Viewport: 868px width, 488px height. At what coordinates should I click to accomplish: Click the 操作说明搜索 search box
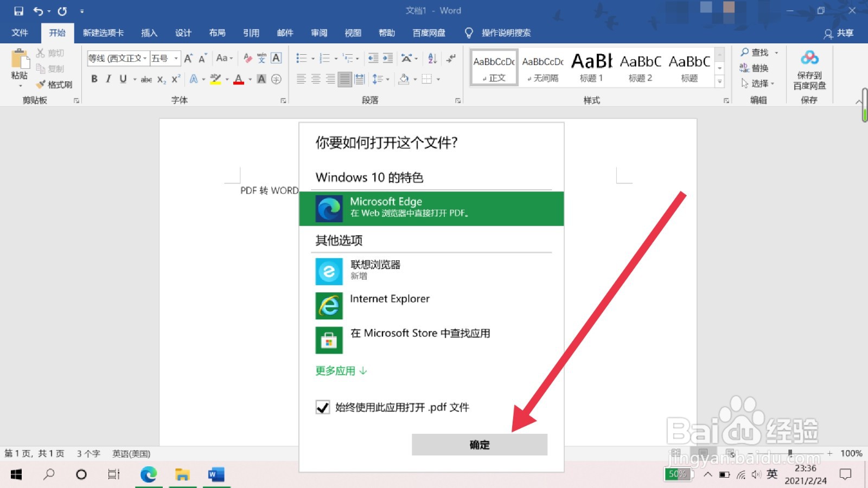point(506,33)
